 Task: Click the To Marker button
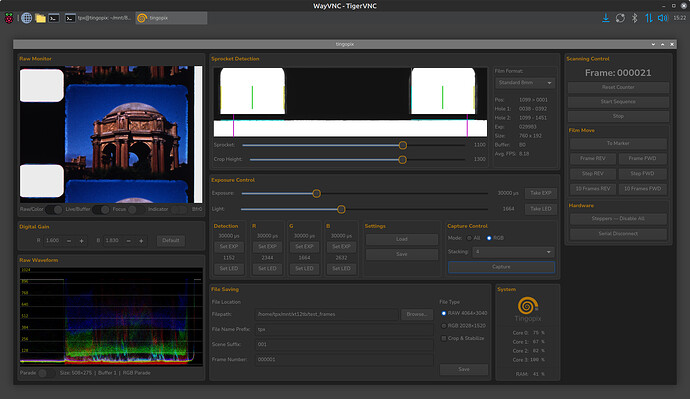[x=618, y=143]
